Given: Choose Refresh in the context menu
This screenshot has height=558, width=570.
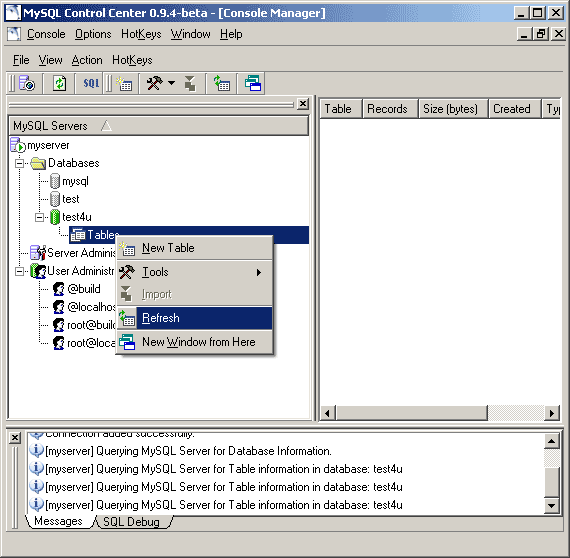Looking at the screenshot, I should click(194, 318).
